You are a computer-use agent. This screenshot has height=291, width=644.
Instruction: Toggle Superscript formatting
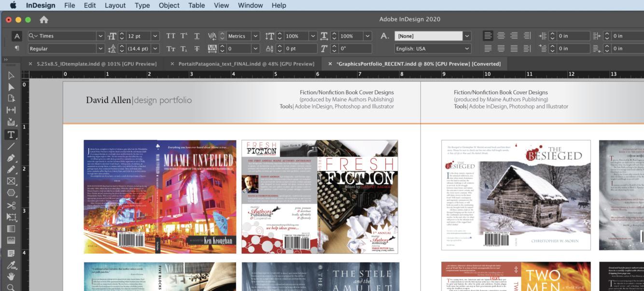[x=184, y=36]
